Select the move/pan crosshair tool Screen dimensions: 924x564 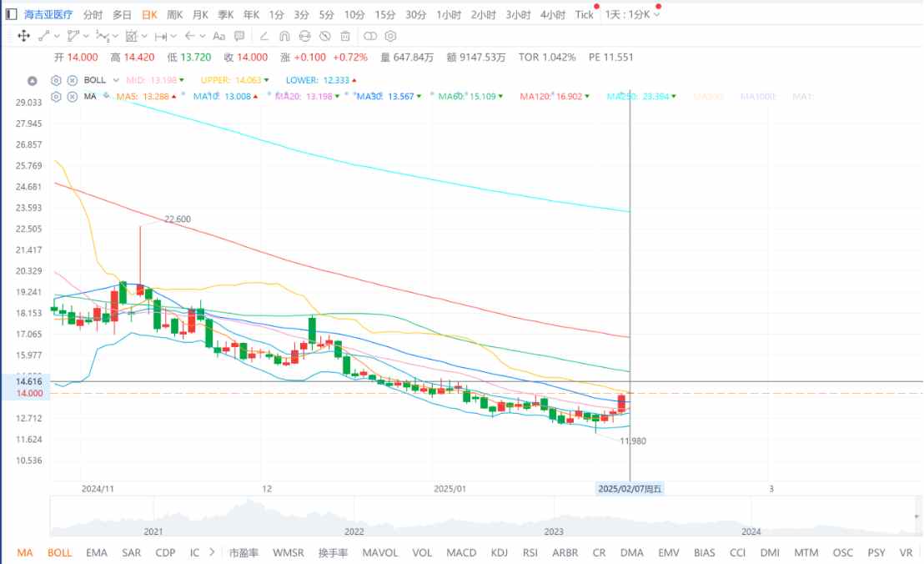pyautogui.click(x=23, y=36)
